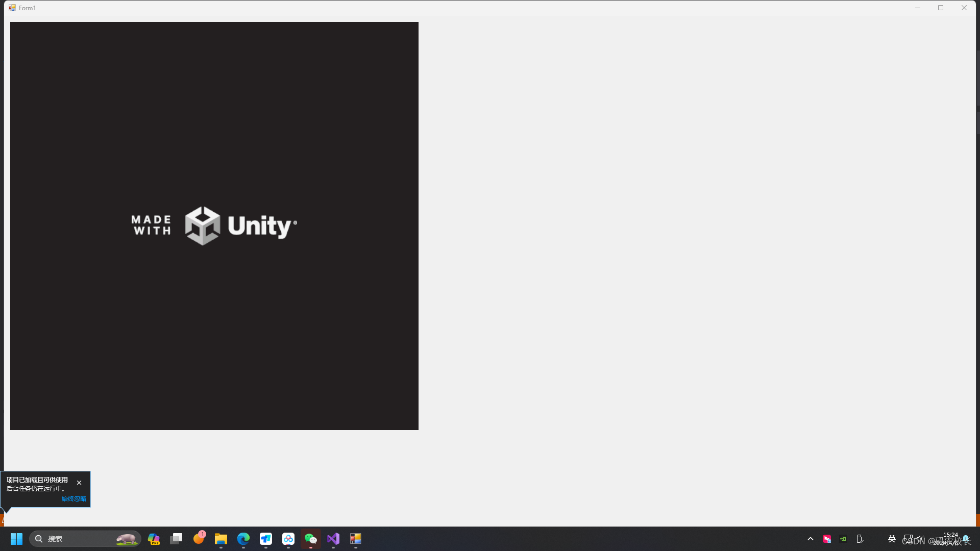Image resolution: width=980 pixels, height=551 pixels.
Task: Click the Unity cube logo
Action: (203, 226)
